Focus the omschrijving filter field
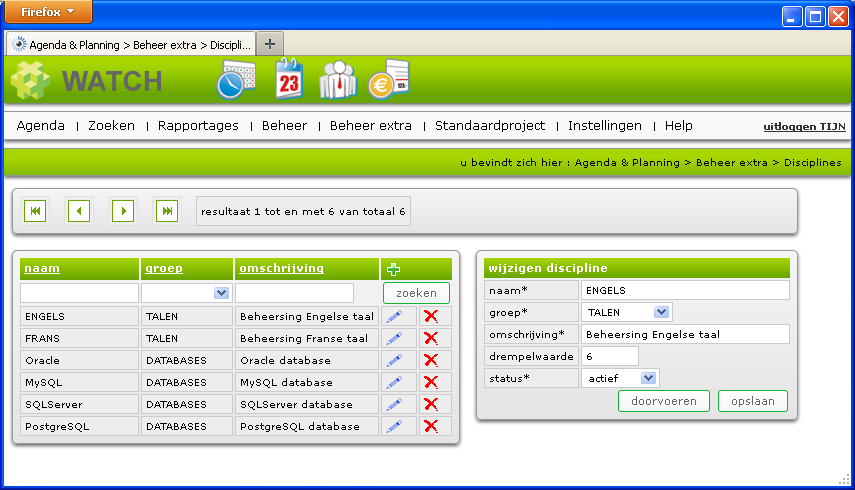The image size is (855, 490). click(x=294, y=293)
